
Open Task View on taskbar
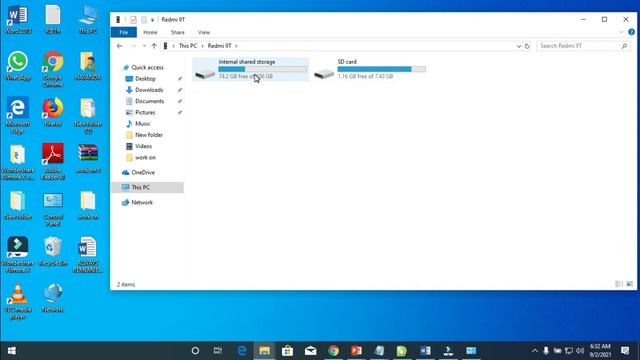click(218, 351)
